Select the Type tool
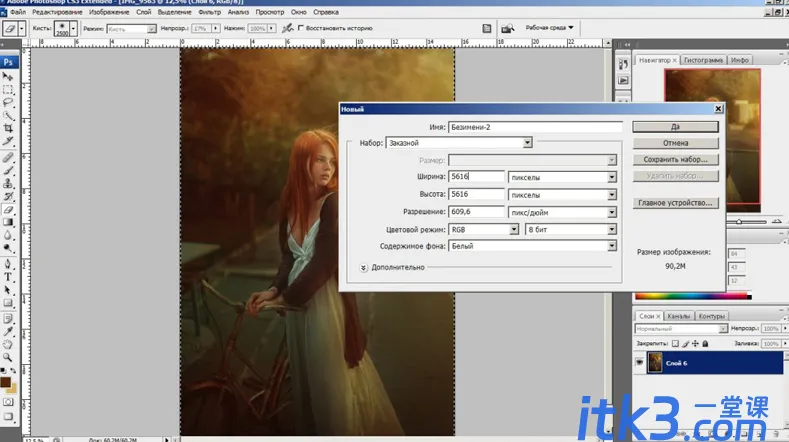This screenshot has width=789, height=442. (8, 277)
